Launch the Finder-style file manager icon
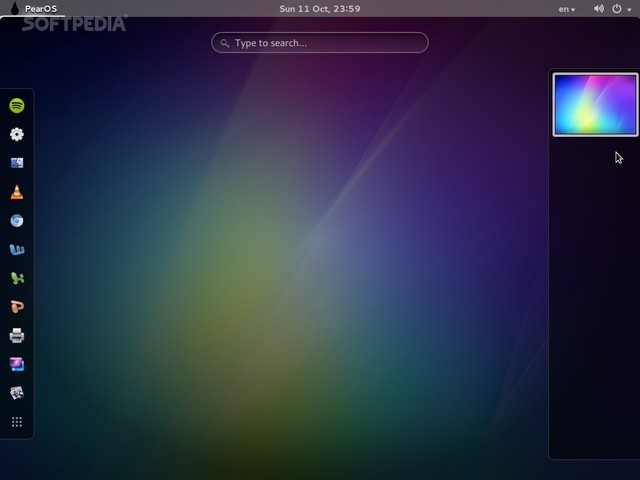 point(17,163)
